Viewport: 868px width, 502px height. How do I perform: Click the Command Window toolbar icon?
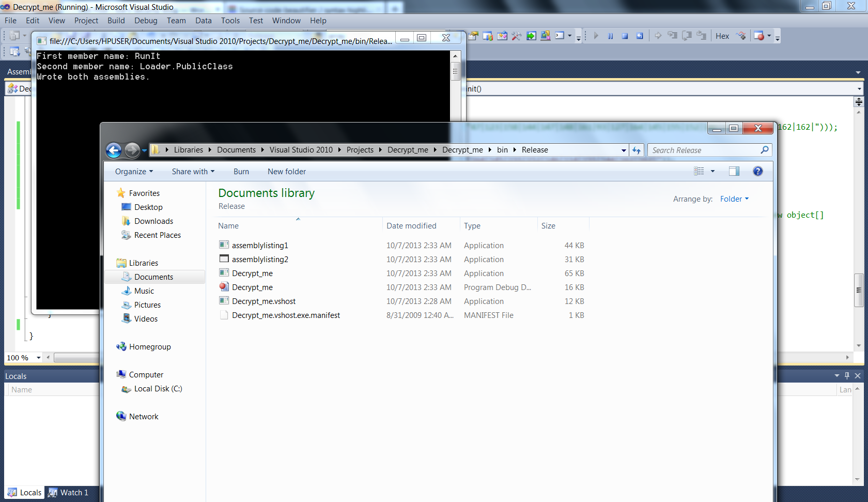click(x=560, y=36)
